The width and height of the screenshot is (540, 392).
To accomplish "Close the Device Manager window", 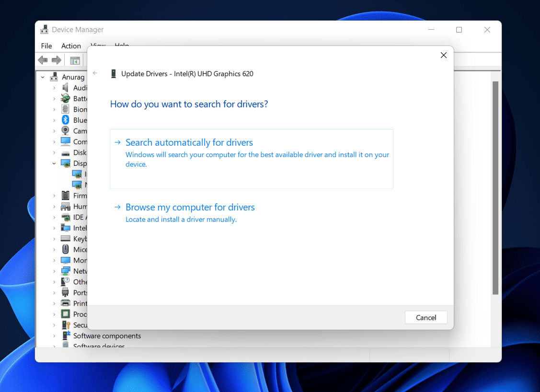I will click(487, 30).
